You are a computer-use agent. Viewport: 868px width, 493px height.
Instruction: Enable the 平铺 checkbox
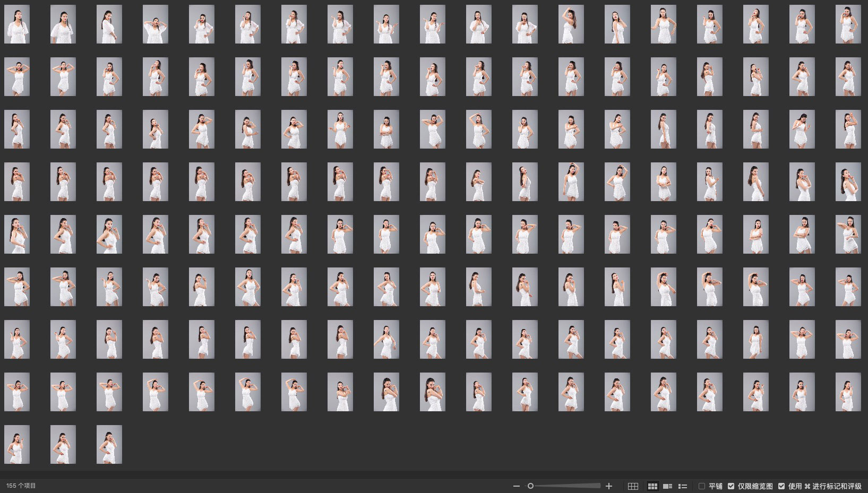pyautogui.click(x=702, y=486)
